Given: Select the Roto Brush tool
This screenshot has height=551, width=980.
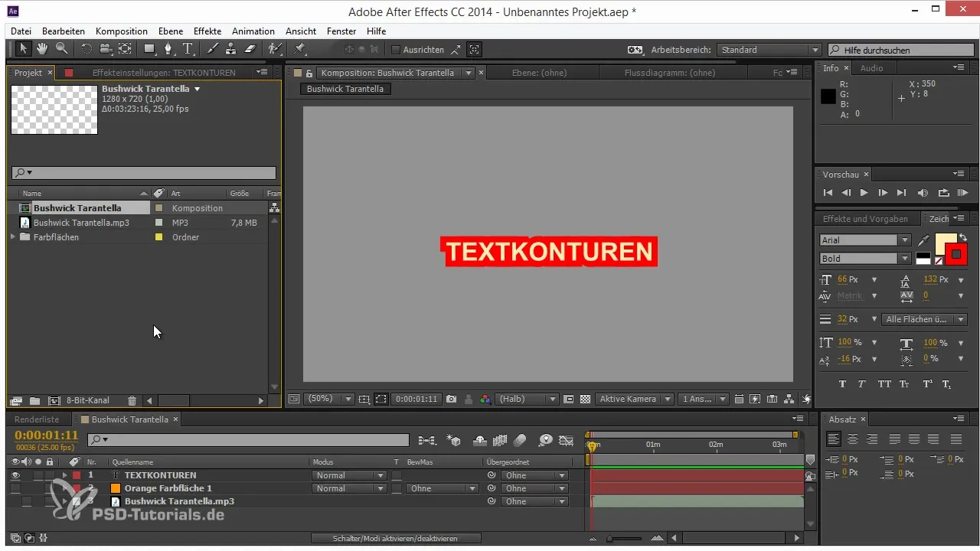Looking at the screenshot, I should pyautogui.click(x=274, y=49).
